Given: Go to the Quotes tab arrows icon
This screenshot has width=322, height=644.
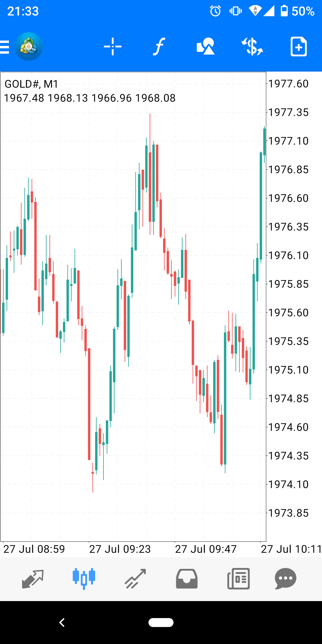Looking at the screenshot, I should (33, 579).
